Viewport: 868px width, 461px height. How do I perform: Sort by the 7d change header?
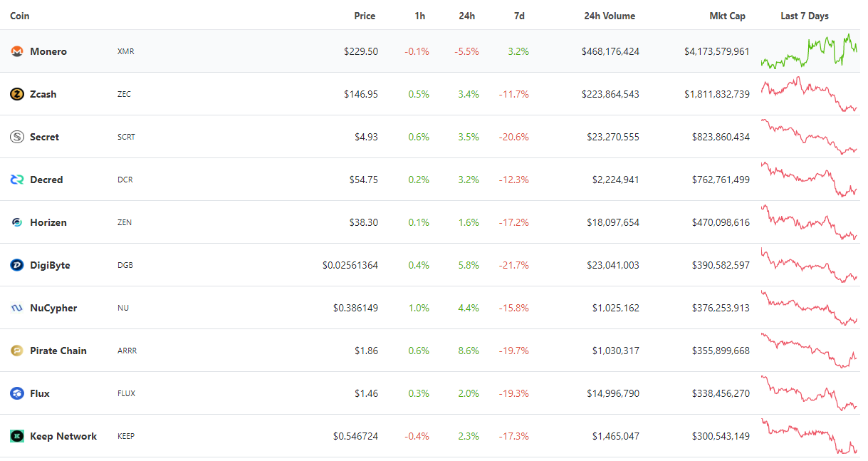519,16
